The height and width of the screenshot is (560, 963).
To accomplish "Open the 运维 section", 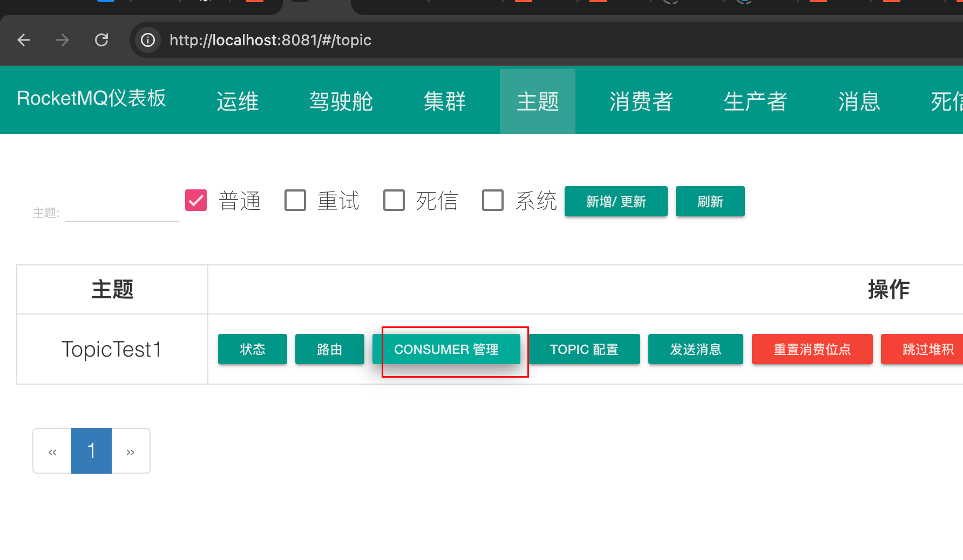I will click(237, 101).
